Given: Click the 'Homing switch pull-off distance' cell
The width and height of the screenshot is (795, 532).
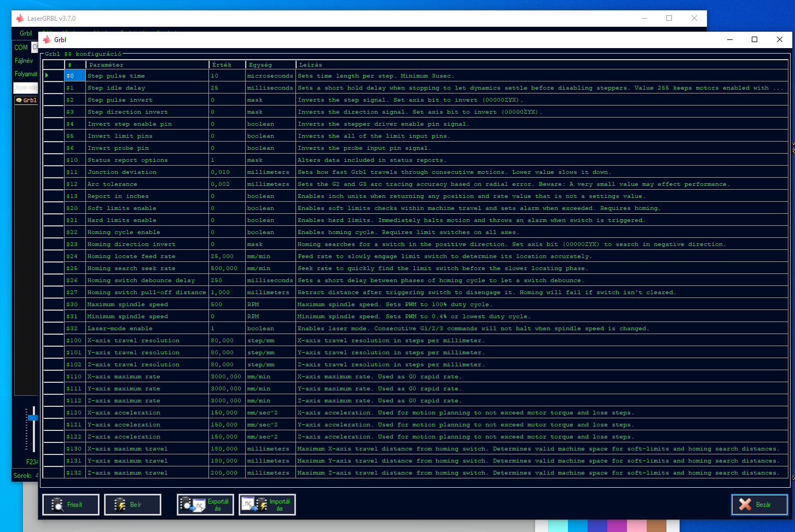Looking at the screenshot, I should (x=148, y=293).
